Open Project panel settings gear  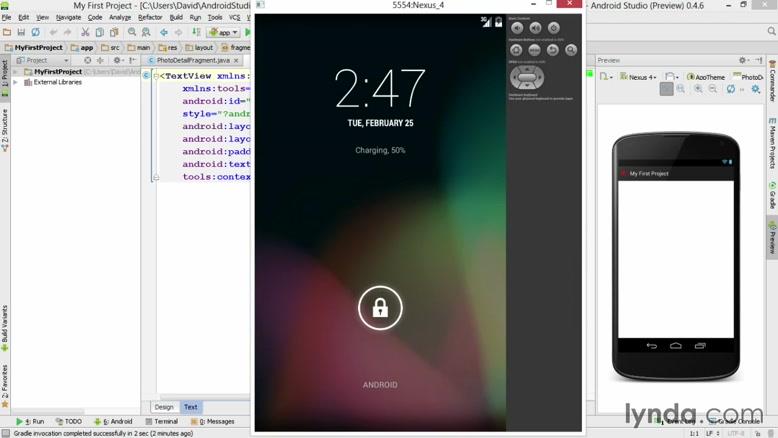point(118,61)
